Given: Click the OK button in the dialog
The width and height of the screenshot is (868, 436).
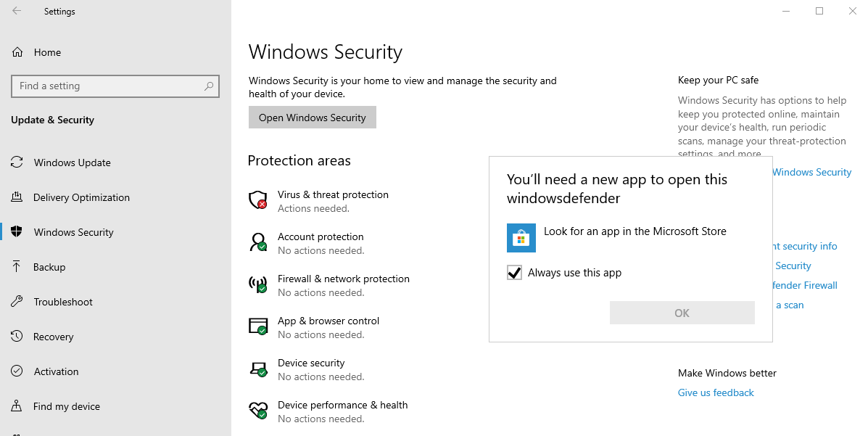Looking at the screenshot, I should pos(681,313).
